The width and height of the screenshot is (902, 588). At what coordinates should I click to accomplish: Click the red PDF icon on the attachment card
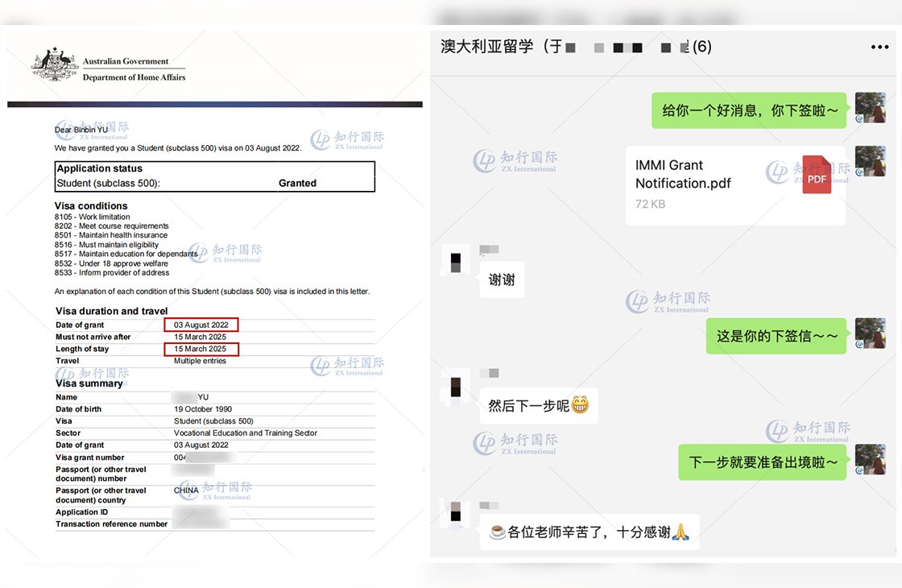[816, 174]
